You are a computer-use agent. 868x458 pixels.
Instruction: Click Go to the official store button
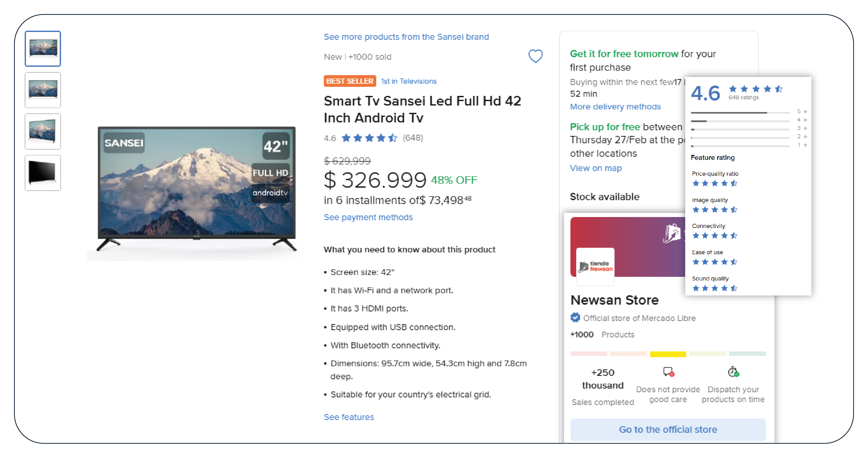click(x=668, y=429)
